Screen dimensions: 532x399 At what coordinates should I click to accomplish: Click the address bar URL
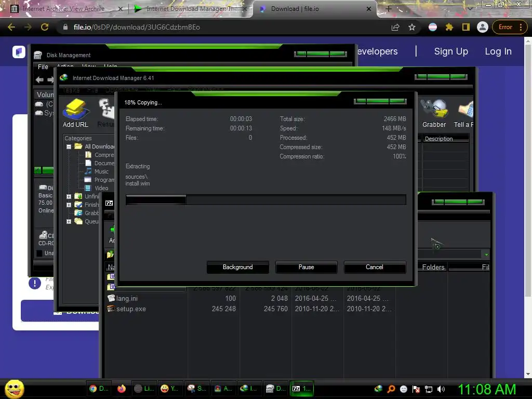tap(137, 27)
